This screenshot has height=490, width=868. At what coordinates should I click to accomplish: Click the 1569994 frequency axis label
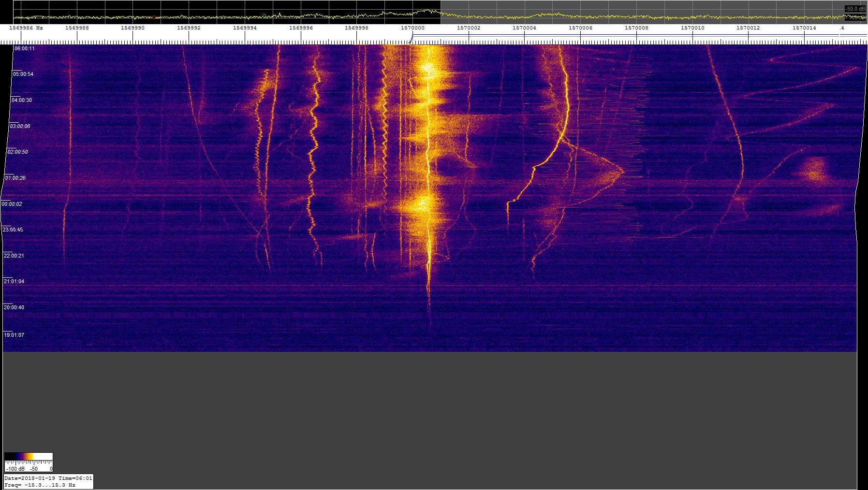pos(245,28)
